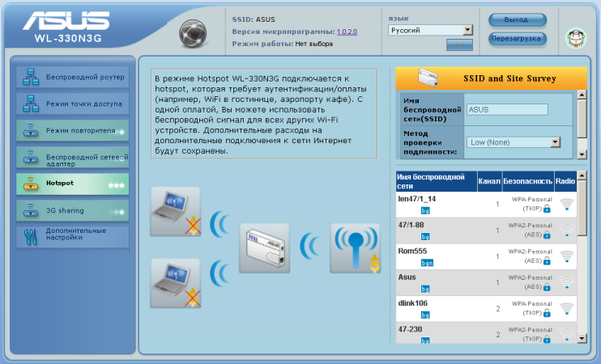Viewport: 601px width, 364px height.
Task: Click the SSID input field
Action: pyautogui.click(x=507, y=109)
